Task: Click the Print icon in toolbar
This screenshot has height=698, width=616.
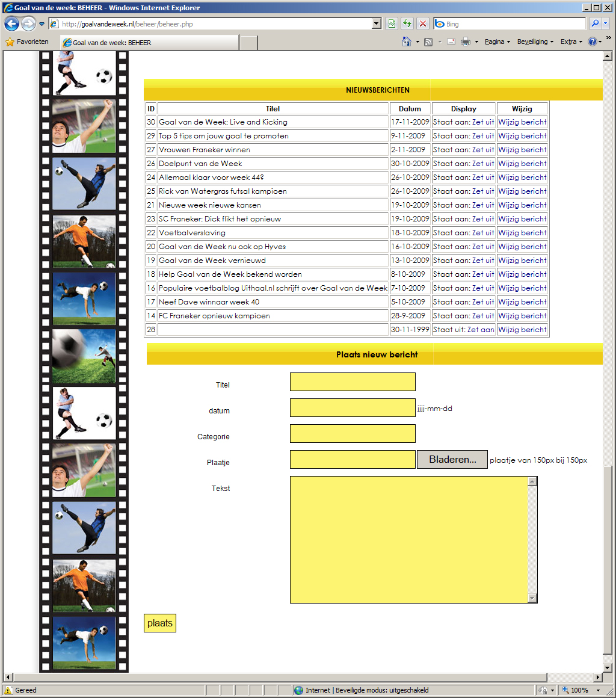Action: [465, 42]
